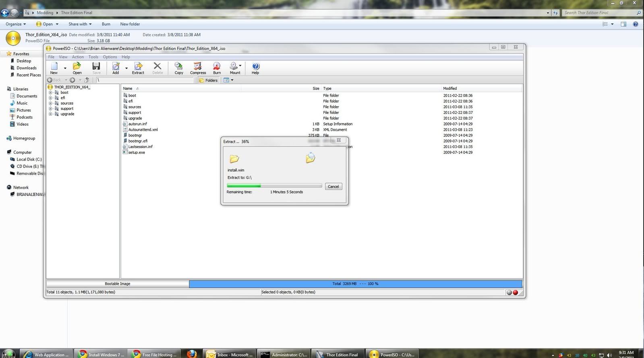
Task: Open Downloads in Explorer Favorites
Action: (x=27, y=68)
